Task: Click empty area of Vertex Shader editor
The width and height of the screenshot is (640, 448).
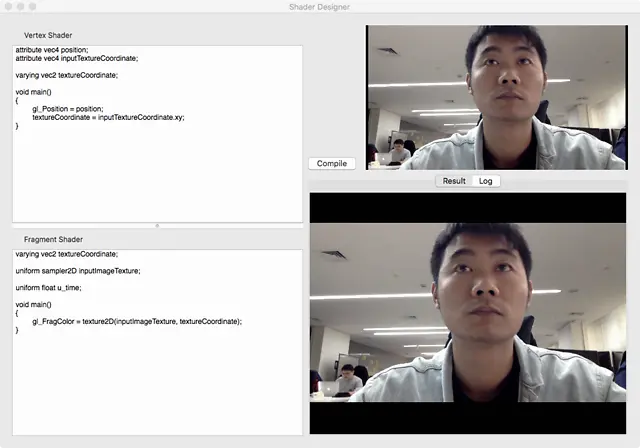Action: (x=157, y=180)
